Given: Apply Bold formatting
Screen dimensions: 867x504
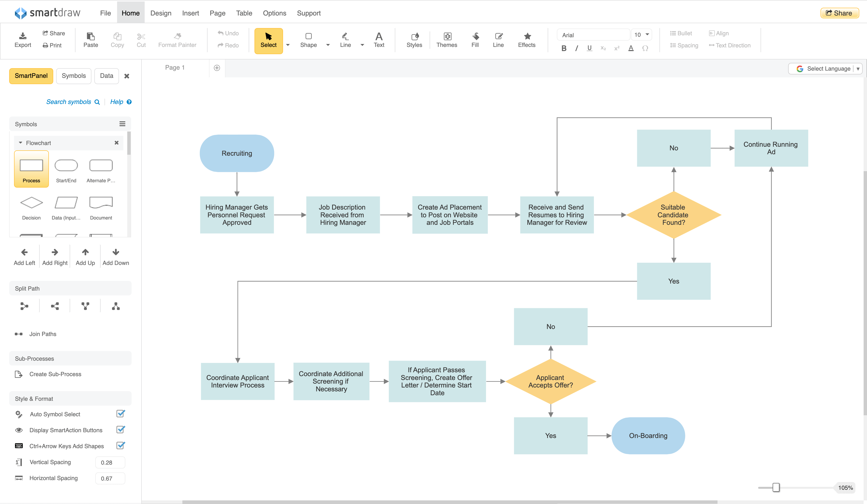Looking at the screenshot, I should (x=564, y=49).
